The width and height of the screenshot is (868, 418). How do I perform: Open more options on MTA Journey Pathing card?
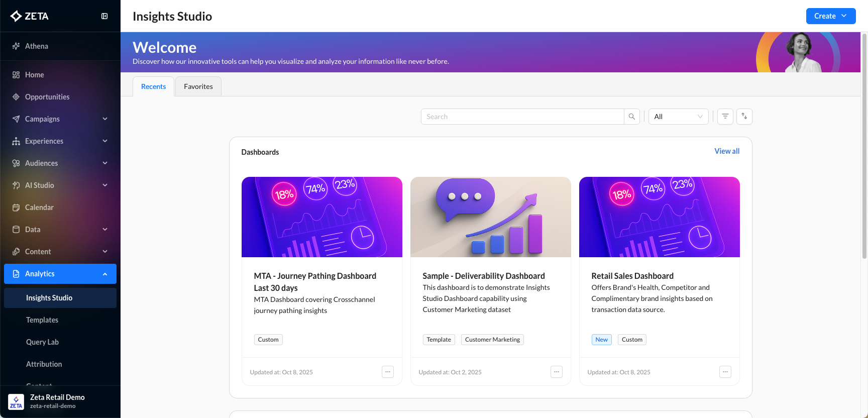click(387, 372)
